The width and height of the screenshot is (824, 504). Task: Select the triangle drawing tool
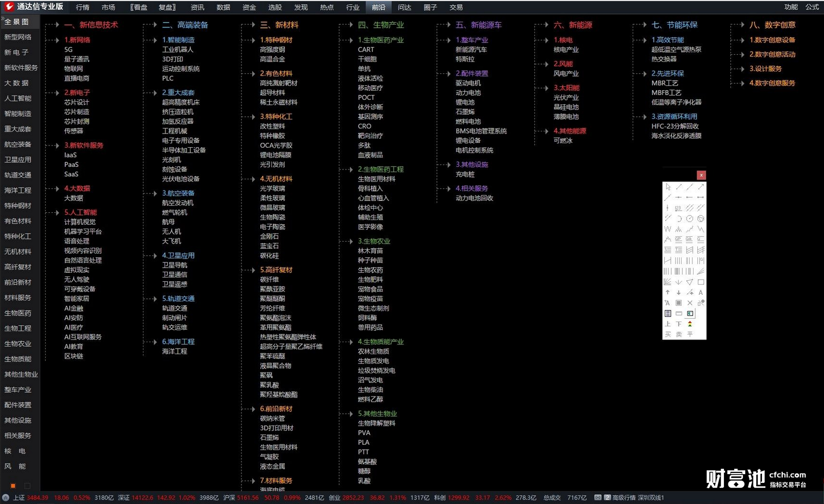point(690,282)
